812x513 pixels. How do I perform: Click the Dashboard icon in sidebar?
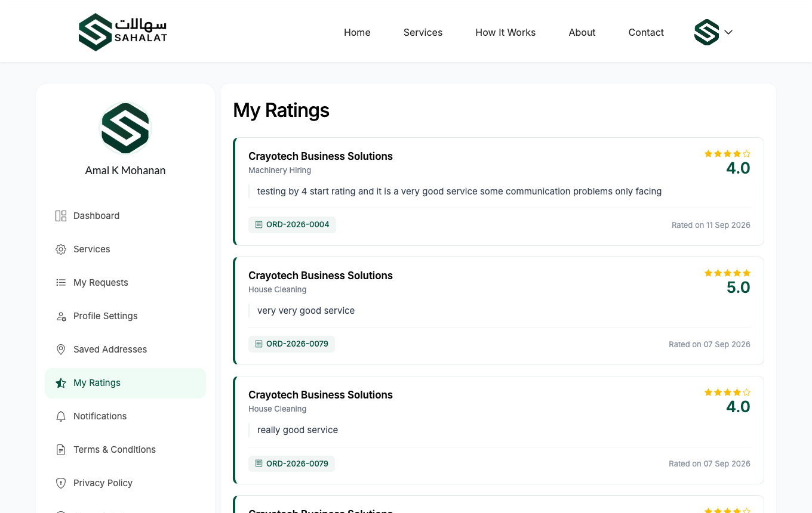[x=61, y=216]
